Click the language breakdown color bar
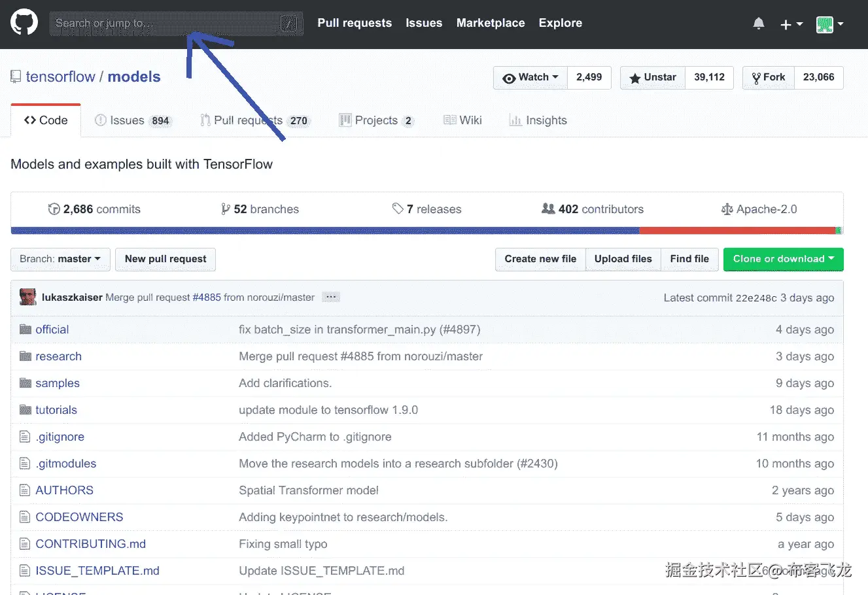This screenshot has width=868, height=595. [426, 231]
